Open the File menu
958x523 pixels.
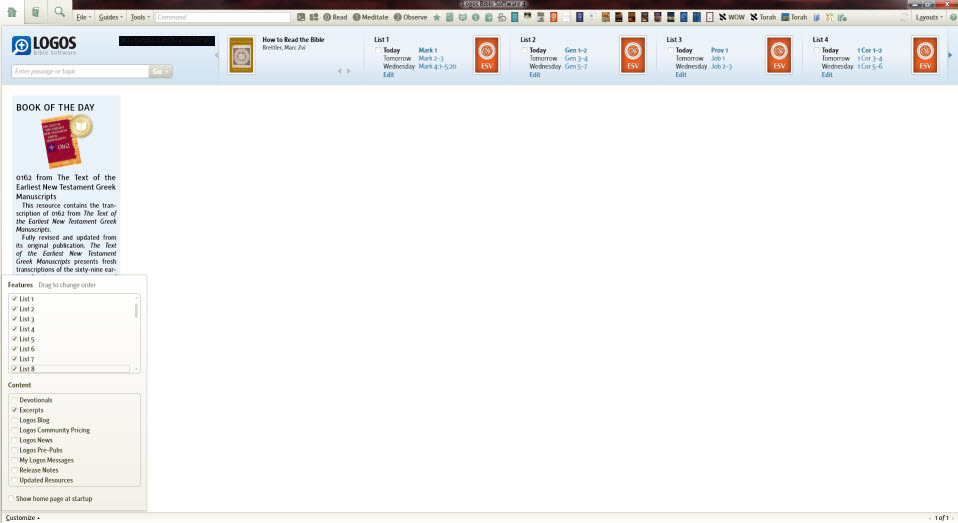84,17
